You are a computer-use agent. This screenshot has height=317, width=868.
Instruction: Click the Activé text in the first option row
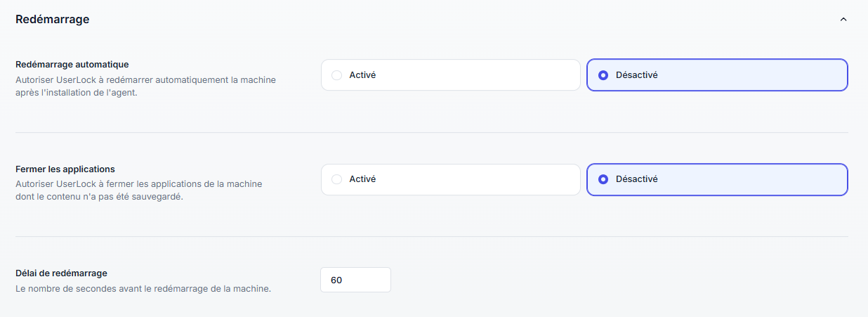(362, 75)
